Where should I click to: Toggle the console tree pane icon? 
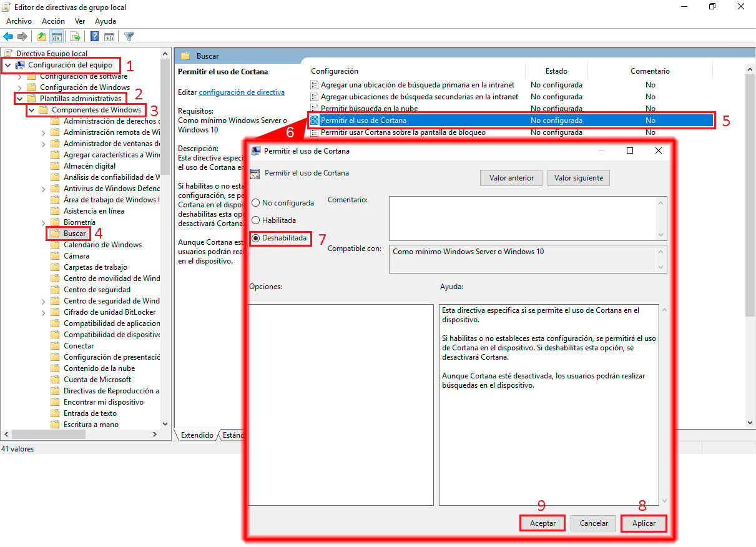(57, 36)
